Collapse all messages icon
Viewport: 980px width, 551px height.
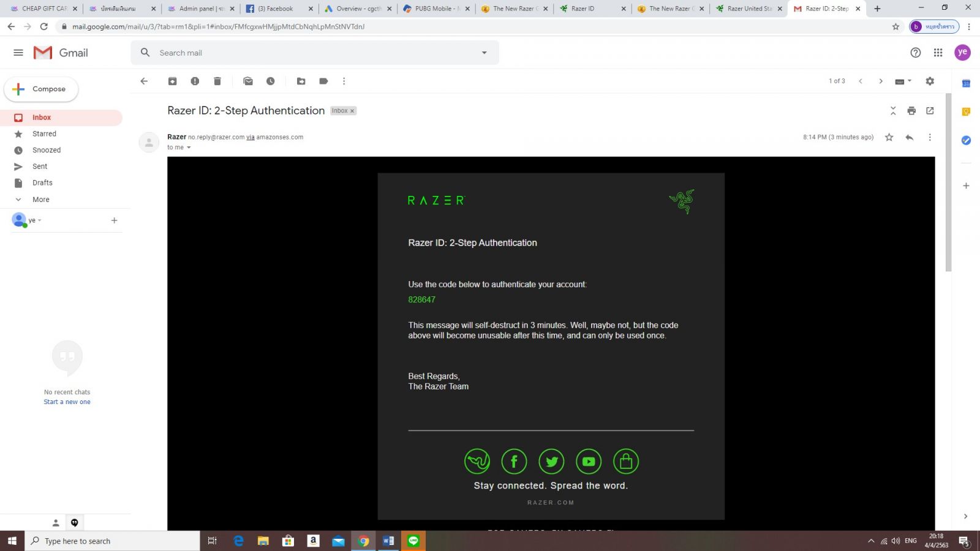(x=893, y=111)
